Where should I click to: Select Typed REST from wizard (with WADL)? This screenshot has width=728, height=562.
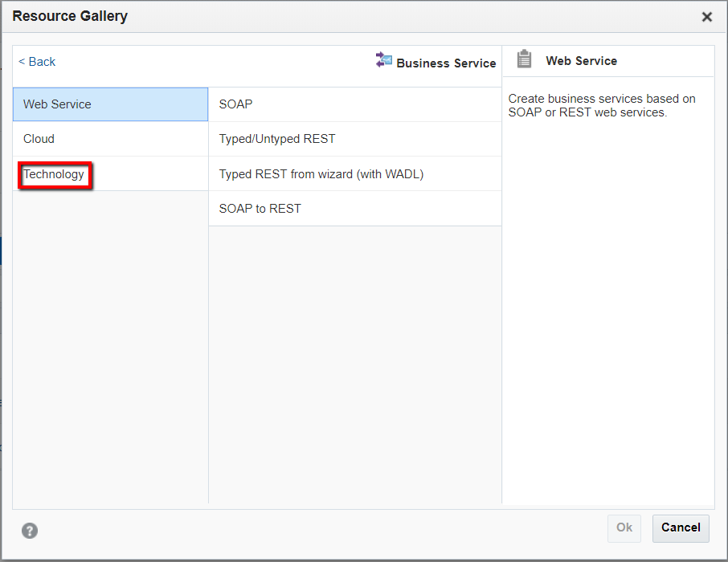click(354, 174)
